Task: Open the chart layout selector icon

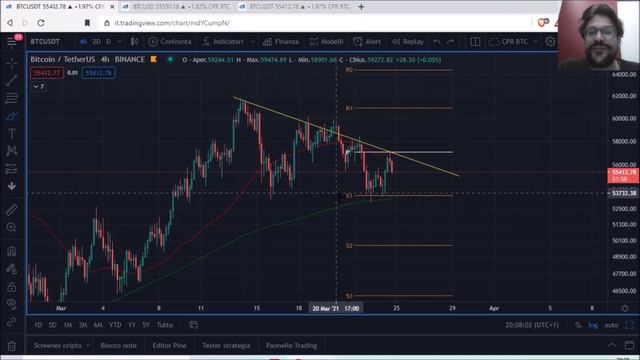Action: [475, 42]
